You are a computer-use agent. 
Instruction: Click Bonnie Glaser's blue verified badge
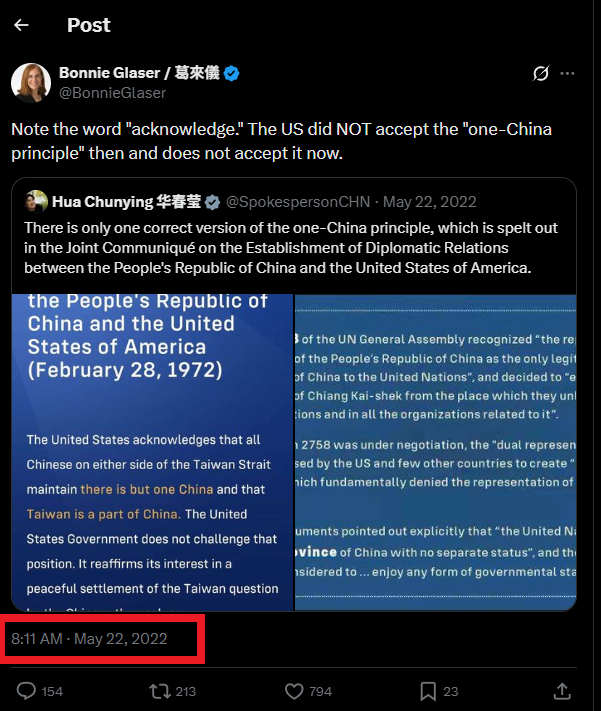tap(232, 73)
